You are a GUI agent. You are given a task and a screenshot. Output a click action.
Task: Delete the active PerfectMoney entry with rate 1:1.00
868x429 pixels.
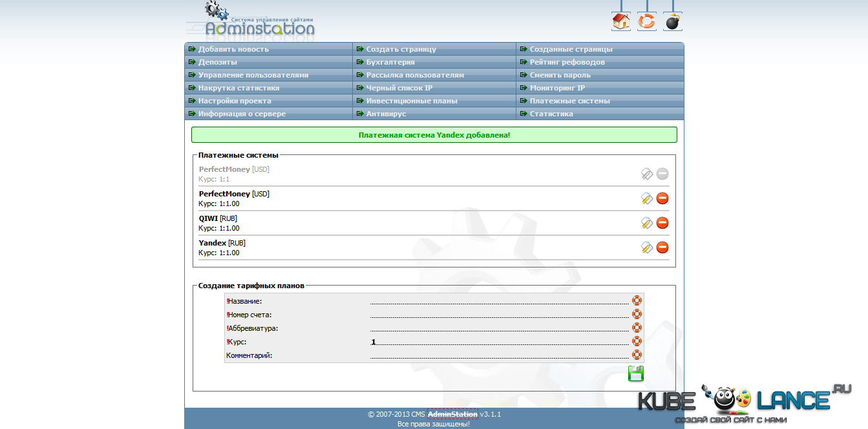pos(662,198)
